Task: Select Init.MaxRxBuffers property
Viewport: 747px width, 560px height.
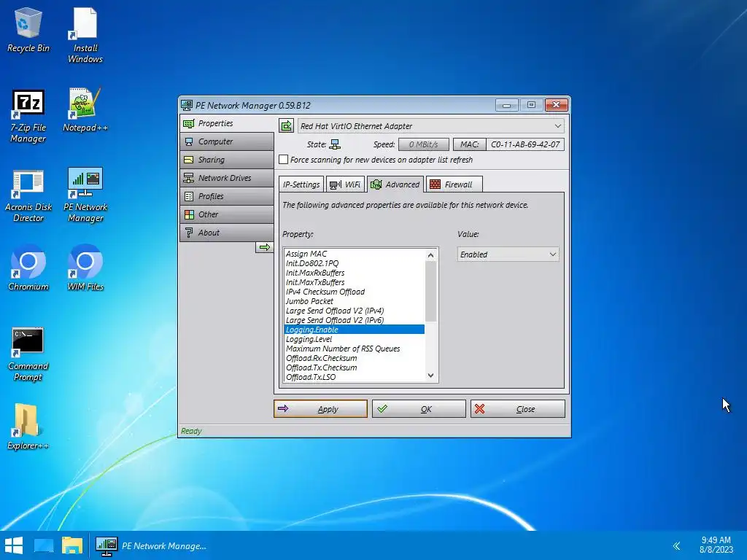Action: click(x=354, y=273)
